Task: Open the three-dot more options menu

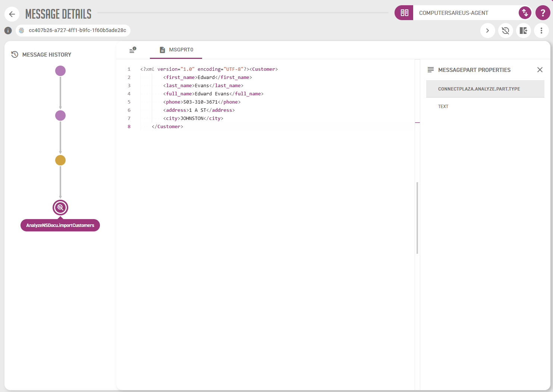Action: (x=541, y=31)
